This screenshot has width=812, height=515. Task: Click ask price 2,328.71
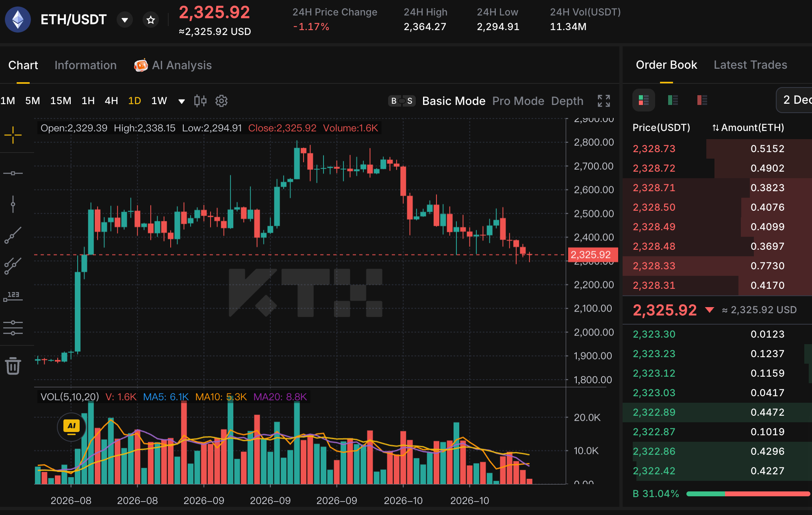[654, 188]
